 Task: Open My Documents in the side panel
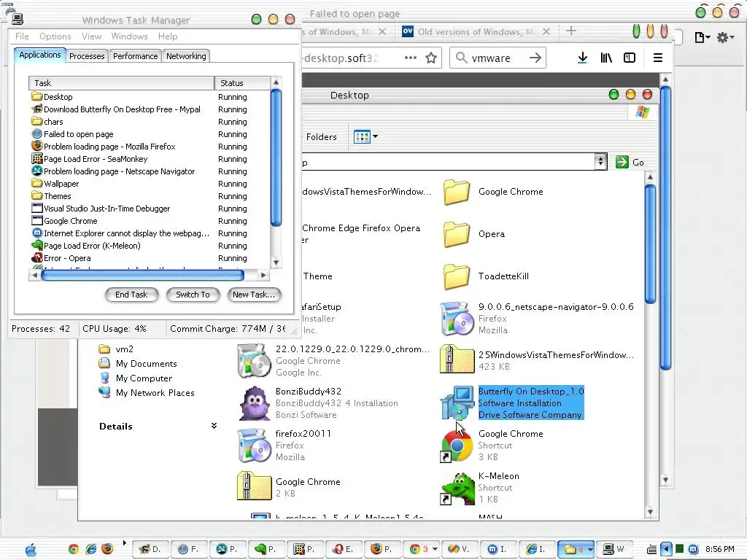[x=146, y=364]
